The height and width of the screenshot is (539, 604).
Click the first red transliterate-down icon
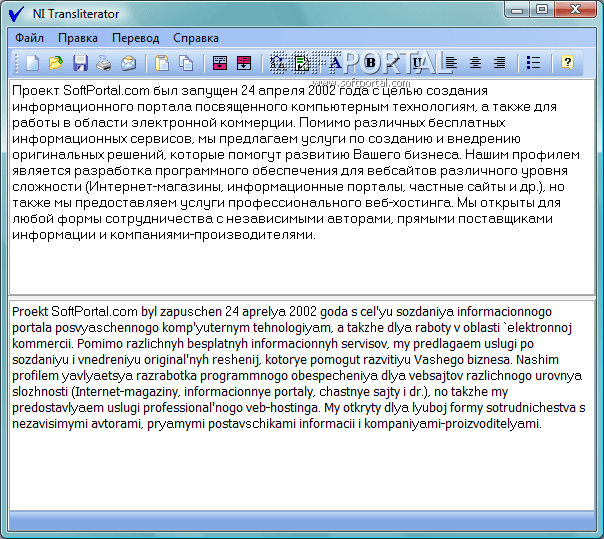click(220, 63)
